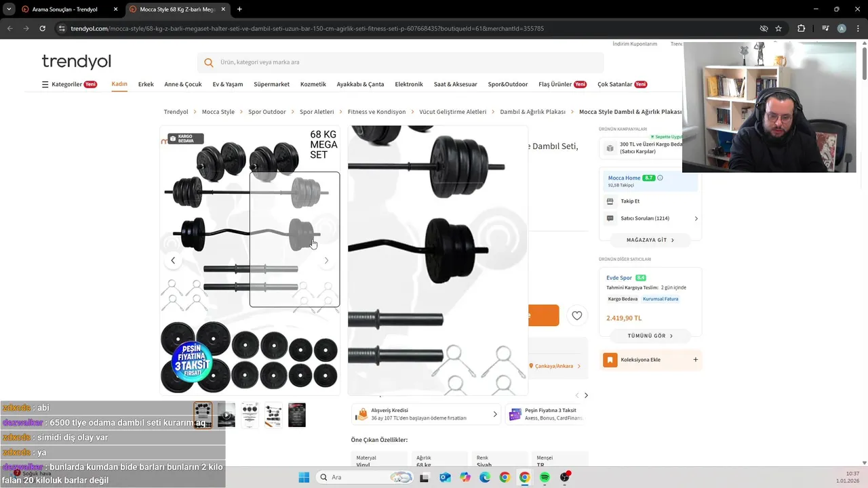The width and height of the screenshot is (868, 488).
Task: Click the address bar URL
Action: coord(307,28)
